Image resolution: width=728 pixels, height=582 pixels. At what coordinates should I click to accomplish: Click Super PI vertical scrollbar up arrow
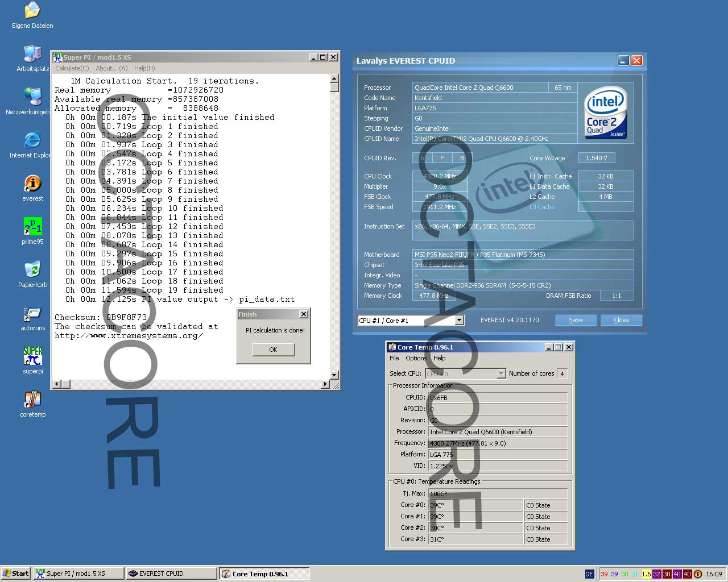point(334,78)
